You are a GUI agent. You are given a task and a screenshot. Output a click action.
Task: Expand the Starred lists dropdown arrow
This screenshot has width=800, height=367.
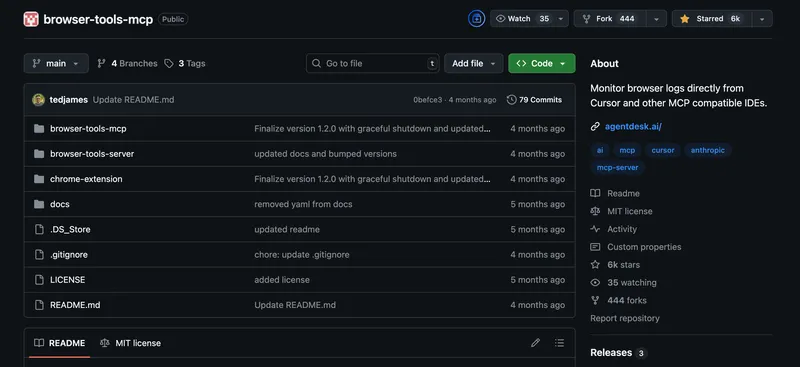(762, 19)
